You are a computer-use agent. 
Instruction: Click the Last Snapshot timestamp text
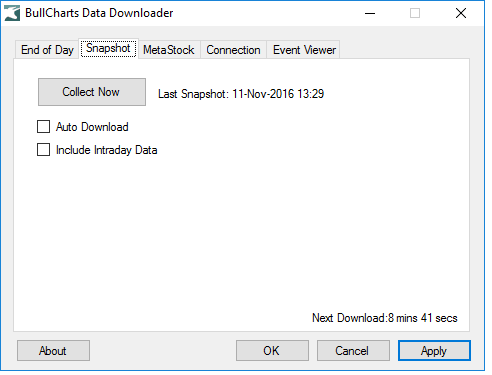[x=241, y=94]
